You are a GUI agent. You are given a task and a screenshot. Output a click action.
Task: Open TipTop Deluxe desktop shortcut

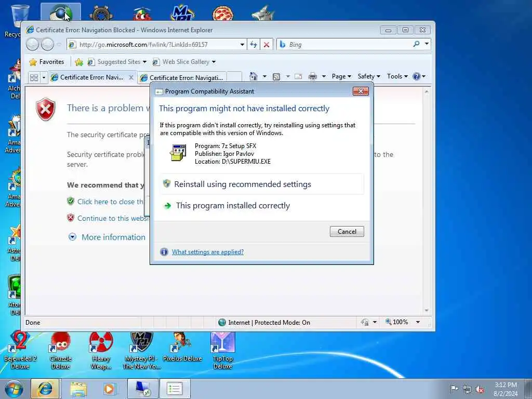tap(222, 351)
